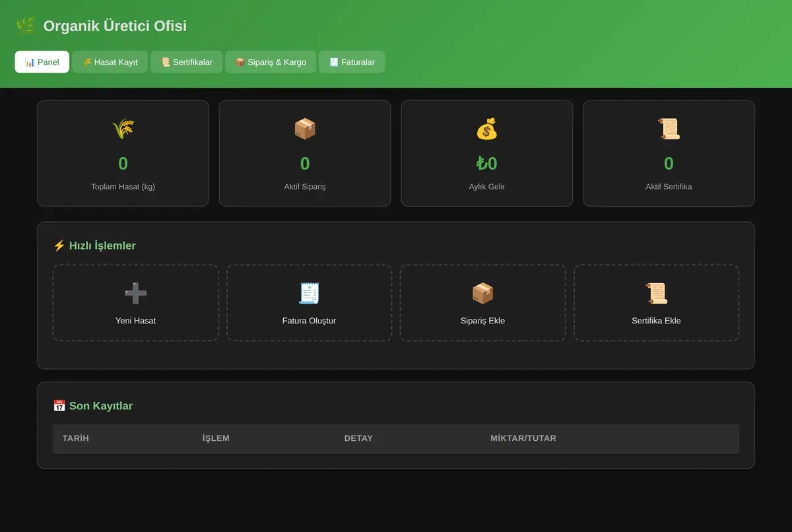Click the TARİH column header
This screenshot has height=532, width=792.
click(76, 438)
